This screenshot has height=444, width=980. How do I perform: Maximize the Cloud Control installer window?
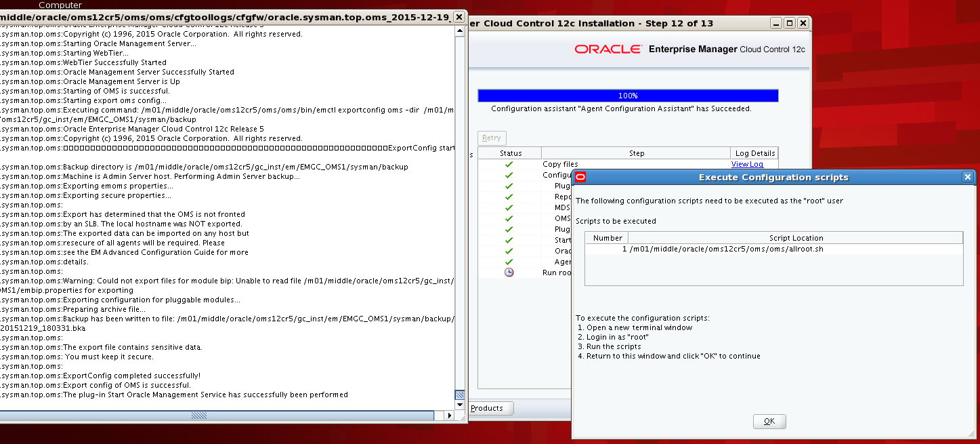coord(790,23)
